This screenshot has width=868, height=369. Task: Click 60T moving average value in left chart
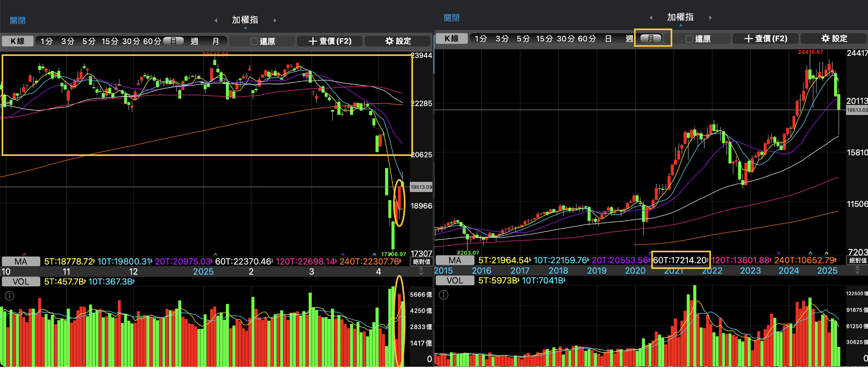point(244,261)
